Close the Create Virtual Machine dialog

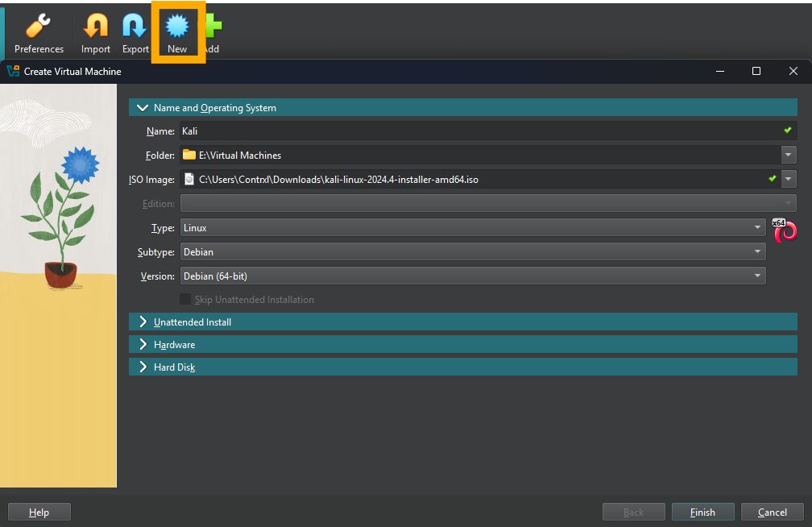point(793,71)
